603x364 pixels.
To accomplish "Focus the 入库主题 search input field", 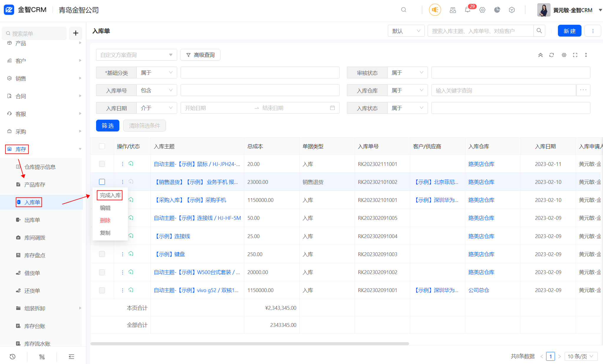I will coord(481,31).
